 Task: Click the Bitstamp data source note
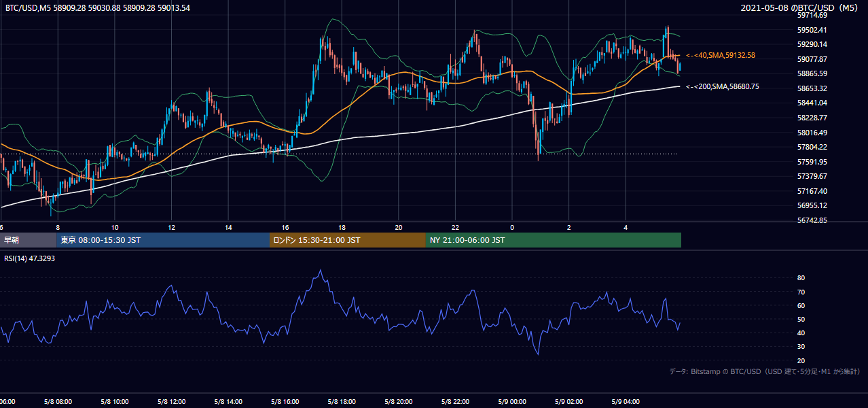765,371
